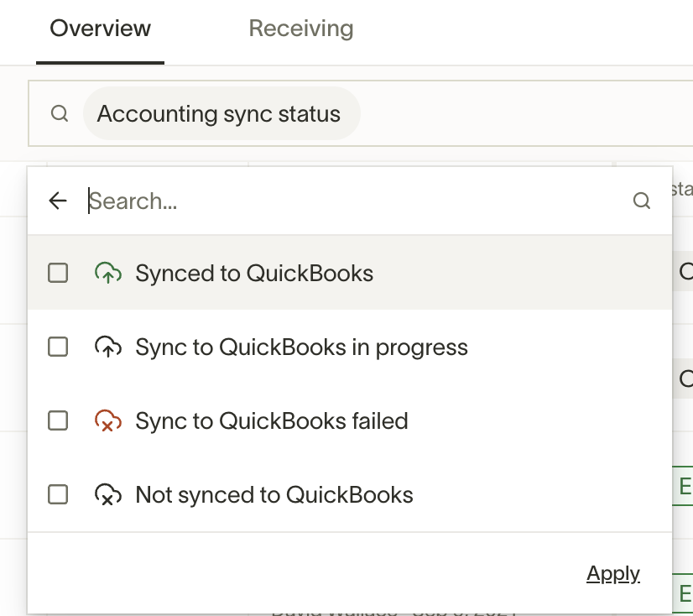The height and width of the screenshot is (616, 693).
Task: Click the 'Sync to QuickBooks failed' label
Action: point(271,420)
